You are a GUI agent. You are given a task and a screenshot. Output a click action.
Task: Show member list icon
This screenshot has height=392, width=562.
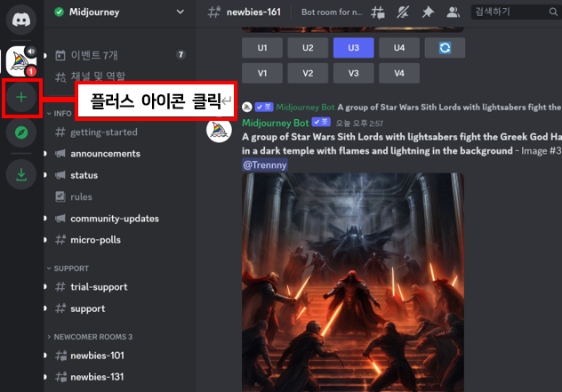coord(453,12)
